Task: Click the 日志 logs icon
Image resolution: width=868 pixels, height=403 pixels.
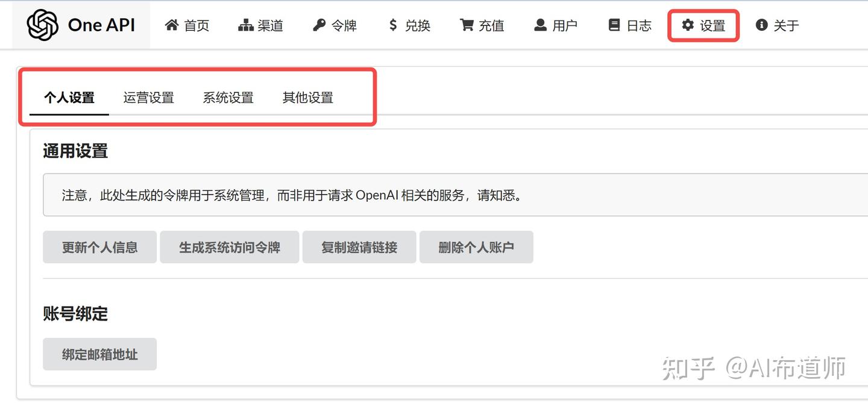Action: click(x=614, y=24)
